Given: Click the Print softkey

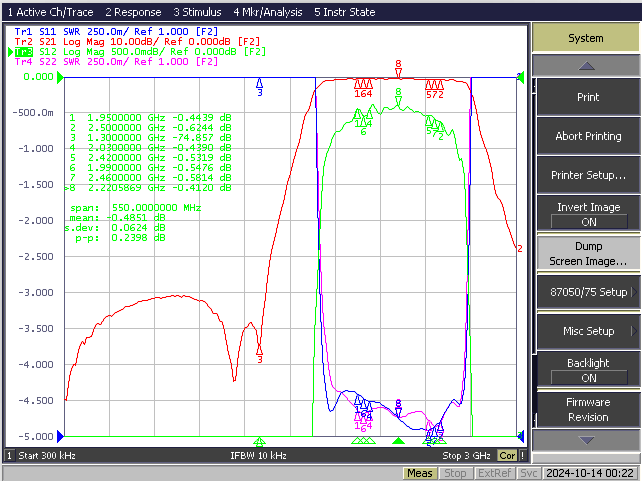Looking at the screenshot, I should 588,97.
